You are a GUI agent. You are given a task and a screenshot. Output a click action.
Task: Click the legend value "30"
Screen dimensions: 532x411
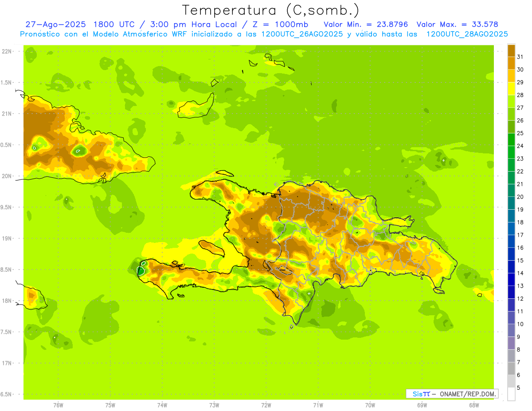pos(520,70)
